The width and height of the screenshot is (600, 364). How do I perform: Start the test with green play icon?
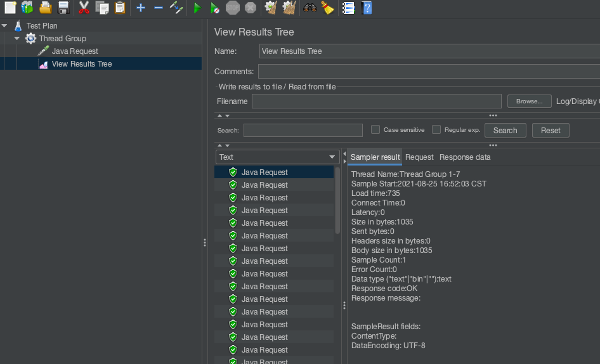coord(197,8)
